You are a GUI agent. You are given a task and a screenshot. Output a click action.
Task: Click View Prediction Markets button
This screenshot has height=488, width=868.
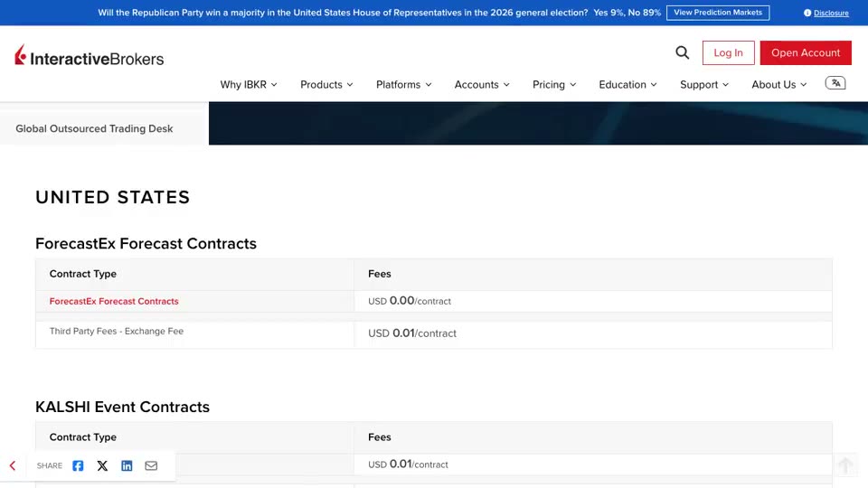(x=717, y=13)
